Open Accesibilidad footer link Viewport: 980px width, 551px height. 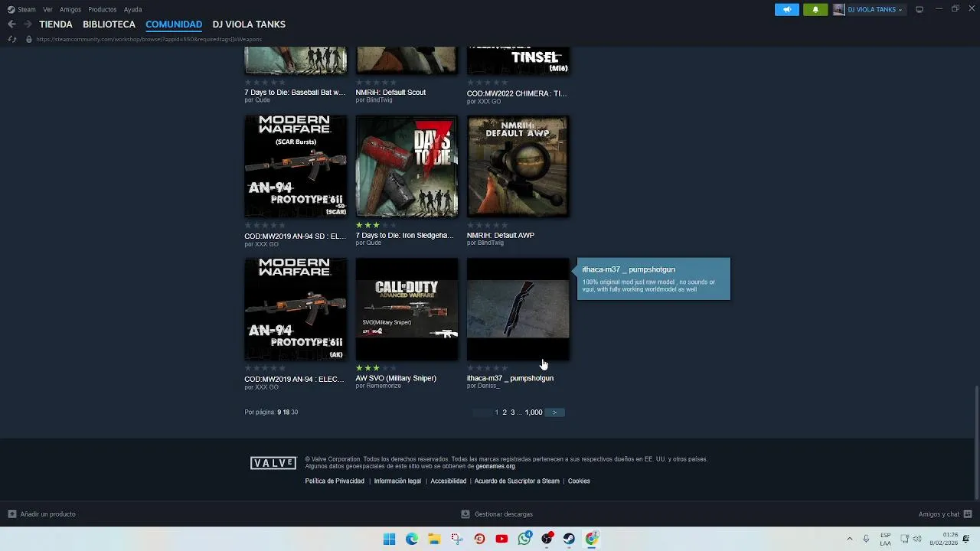pyautogui.click(x=449, y=481)
